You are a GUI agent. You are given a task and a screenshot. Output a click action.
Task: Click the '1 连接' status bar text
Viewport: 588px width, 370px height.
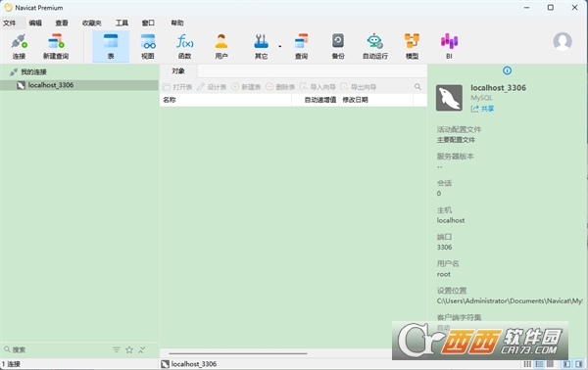click(x=11, y=364)
